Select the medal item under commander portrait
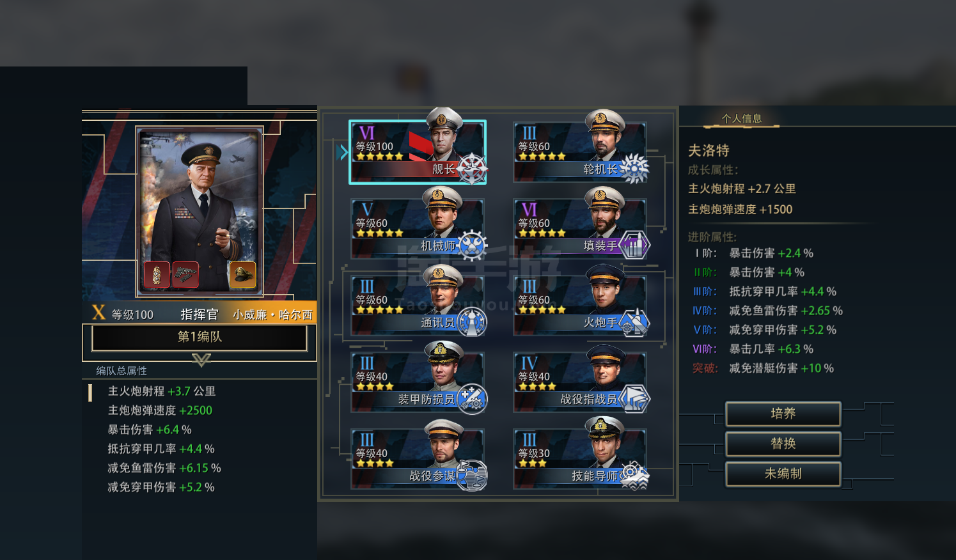The height and width of the screenshot is (560, 956). (157, 275)
